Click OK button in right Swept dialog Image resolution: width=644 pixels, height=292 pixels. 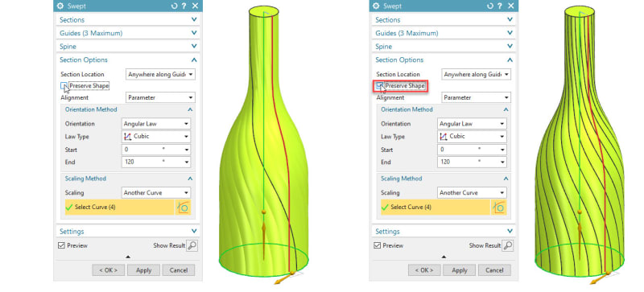point(424,270)
